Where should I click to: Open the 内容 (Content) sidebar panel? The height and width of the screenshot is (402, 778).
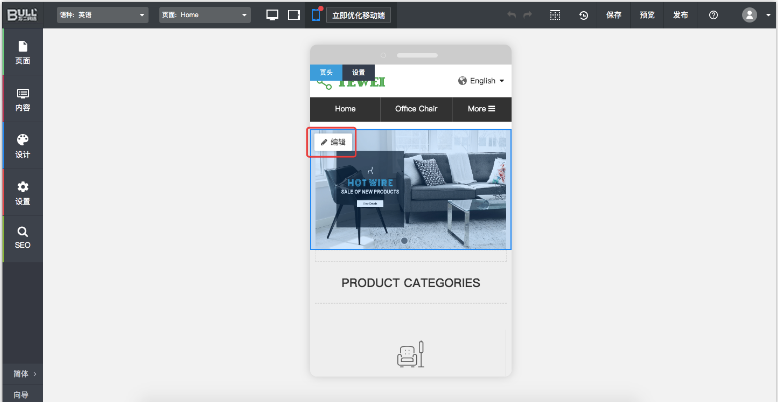click(22, 99)
